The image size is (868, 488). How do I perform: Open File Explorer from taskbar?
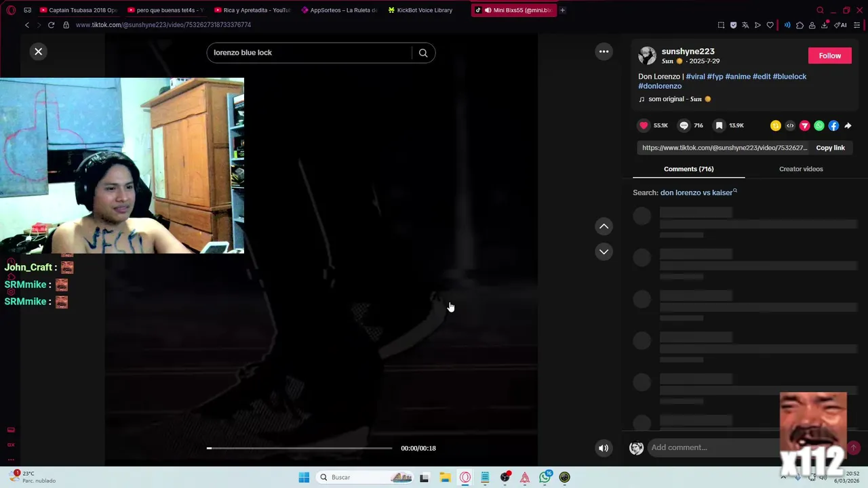click(x=445, y=477)
